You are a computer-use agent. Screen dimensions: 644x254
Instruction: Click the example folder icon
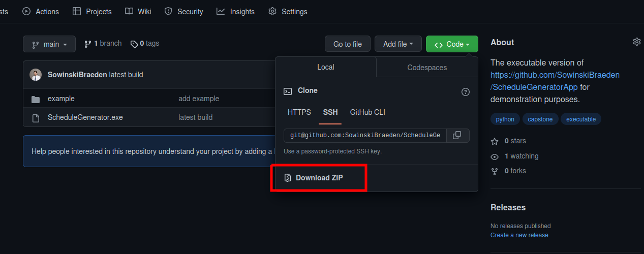pyautogui.click(x=36, y=99)
